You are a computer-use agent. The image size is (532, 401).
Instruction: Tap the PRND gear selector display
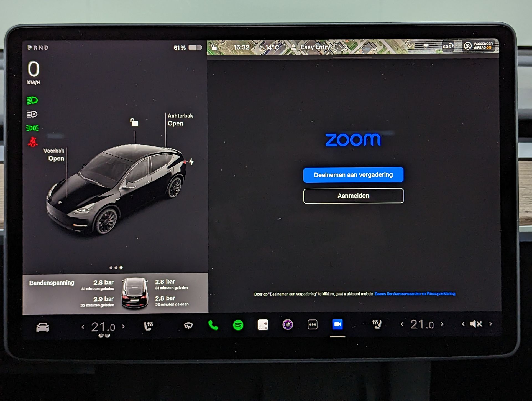coord(38,48)
